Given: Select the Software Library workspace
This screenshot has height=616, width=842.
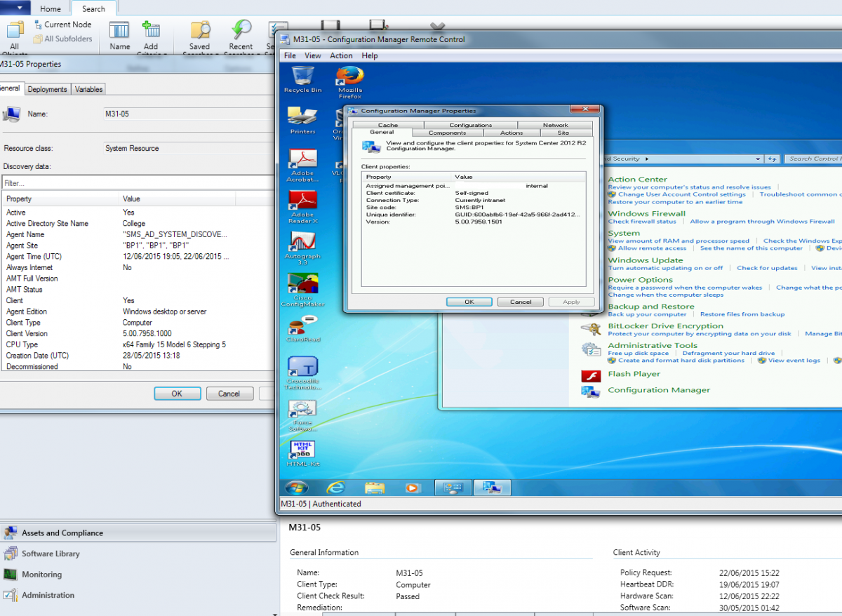Looking at the screenshot, I should pyautogui.click(x=138, y=554).
